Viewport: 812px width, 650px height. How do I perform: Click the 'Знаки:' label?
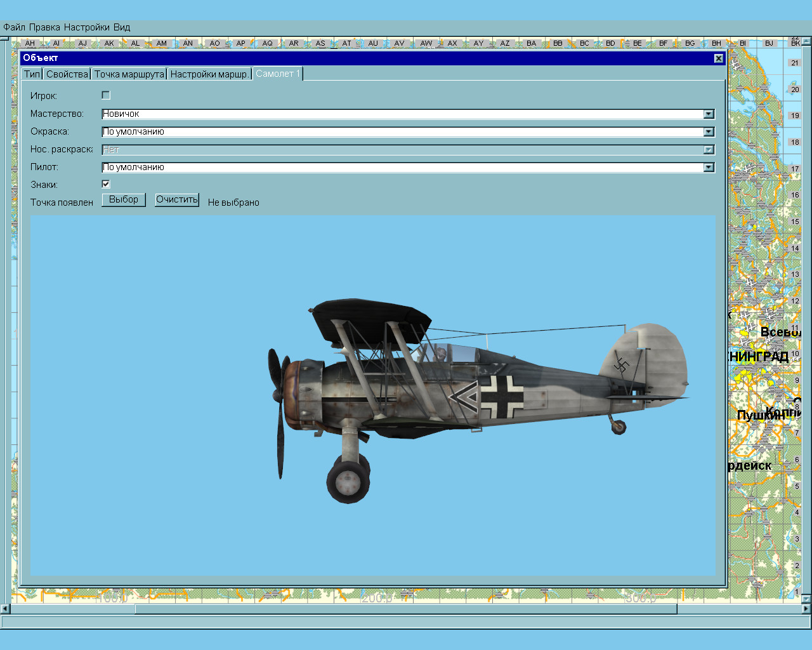[x=44, y=185]
